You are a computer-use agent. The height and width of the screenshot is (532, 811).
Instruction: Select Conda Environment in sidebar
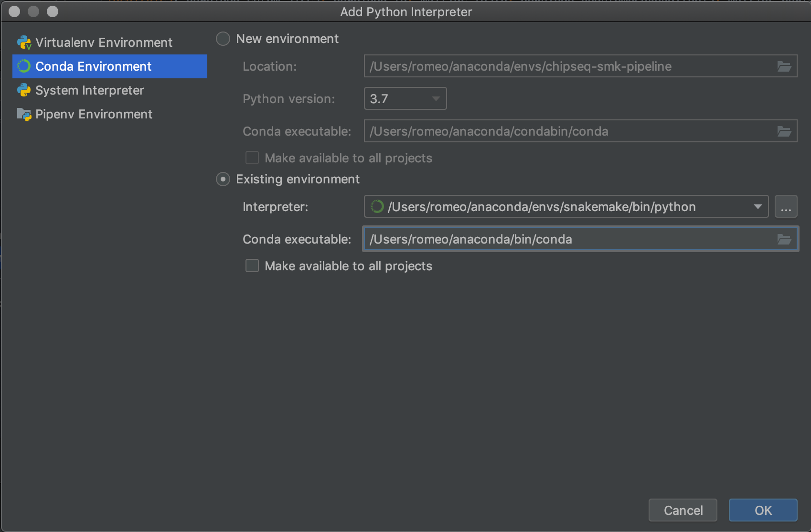[110, 66]
